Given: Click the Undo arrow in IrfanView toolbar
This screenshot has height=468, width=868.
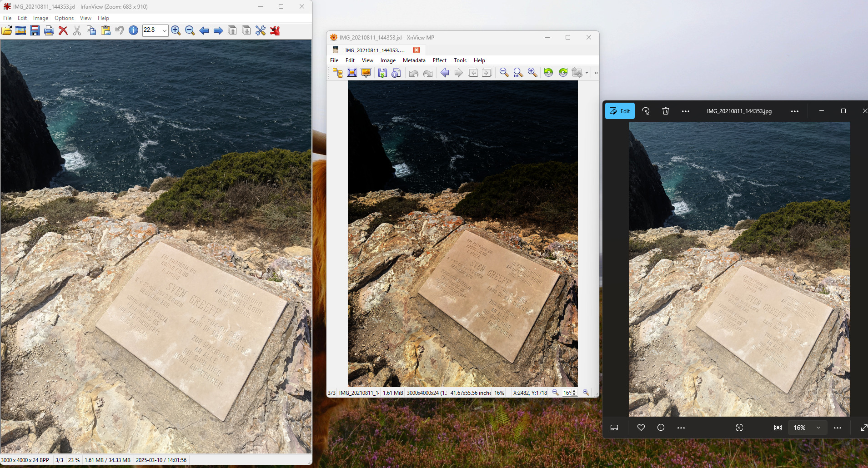Looking at the screenshot, I should click(120, 30).
